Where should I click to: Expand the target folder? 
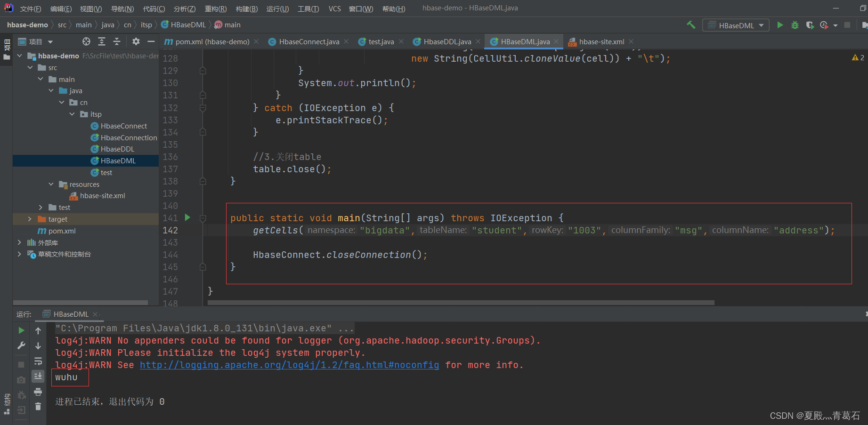30,219
